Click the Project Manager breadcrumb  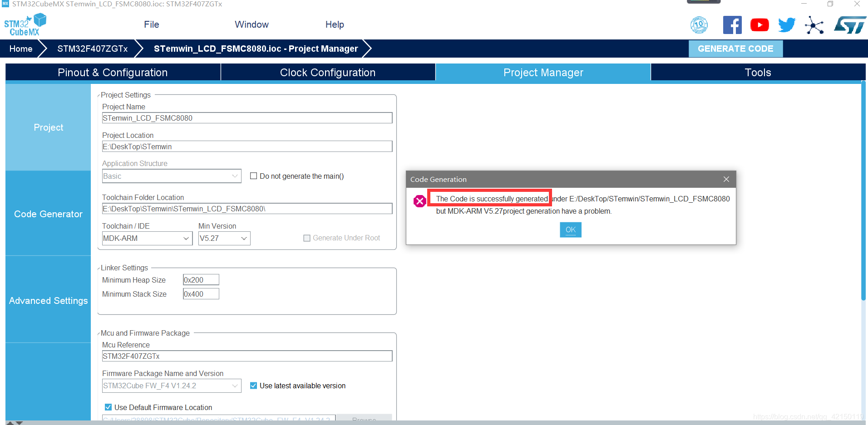[x=256, y=49]
